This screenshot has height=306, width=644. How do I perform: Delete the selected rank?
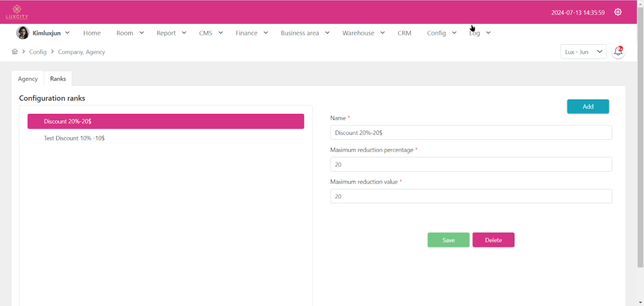(x=493, y=240)
